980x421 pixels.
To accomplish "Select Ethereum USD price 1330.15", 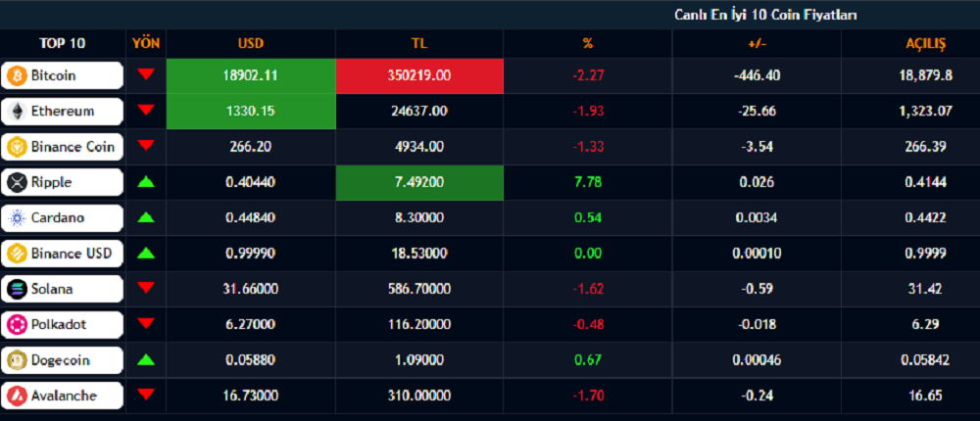I will 251,112.
